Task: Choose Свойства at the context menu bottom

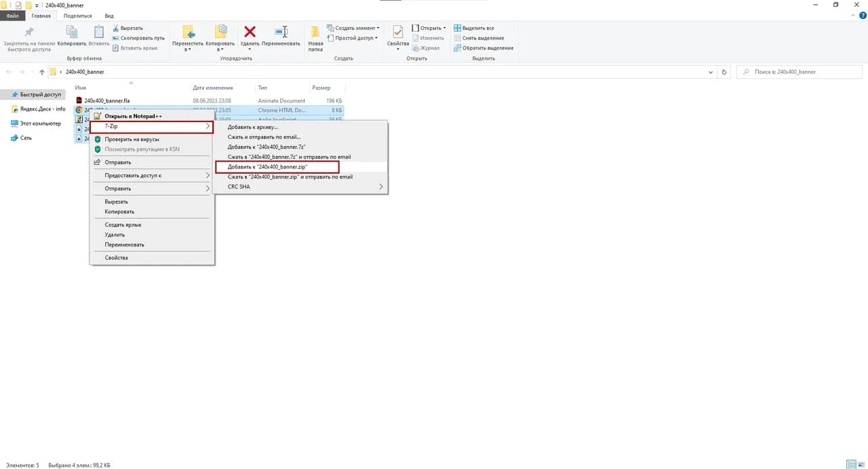Action: pyautogui.click(x=152, y=258)
